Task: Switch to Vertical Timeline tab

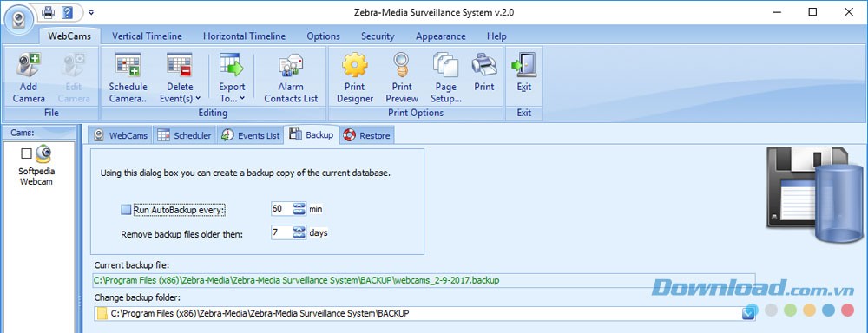Action: [147, 36]
